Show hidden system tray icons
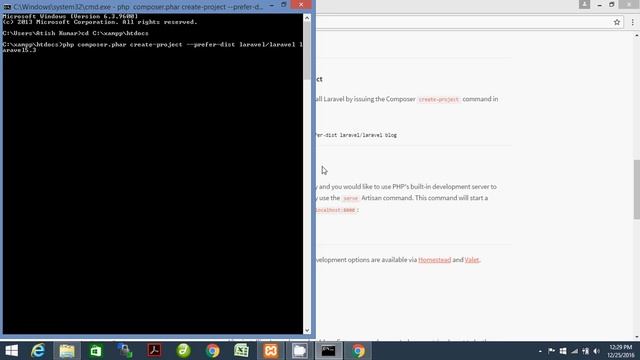Image resolution: width=640 pixels, height=360 pixels. coord(540,351)
